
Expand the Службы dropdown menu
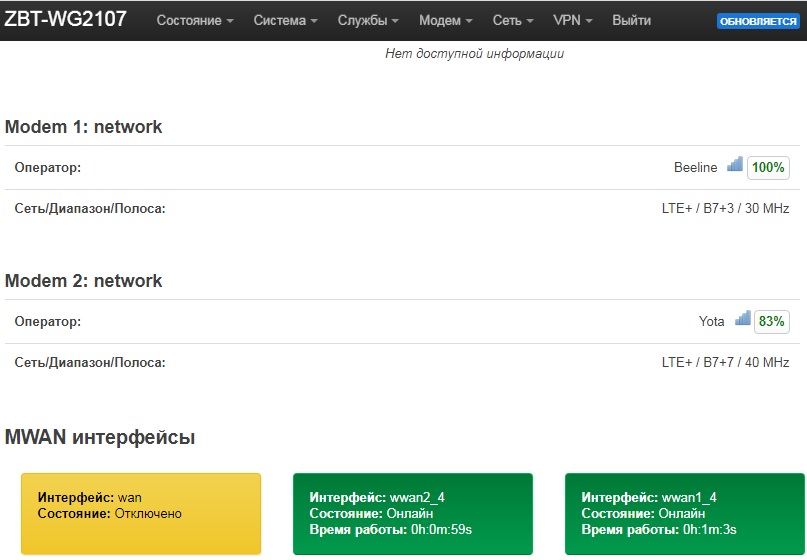[x=368, y=21]
